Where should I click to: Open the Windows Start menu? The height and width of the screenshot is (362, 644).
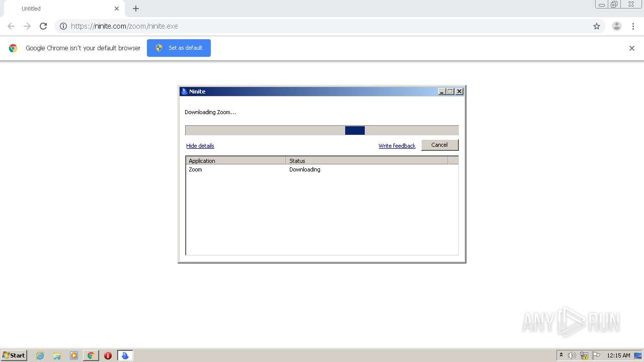(14, 355)
